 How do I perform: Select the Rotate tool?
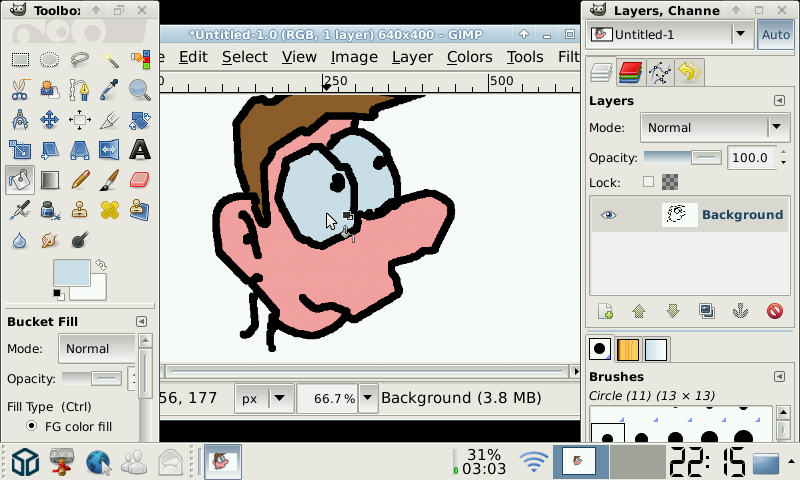coord(140,120)
